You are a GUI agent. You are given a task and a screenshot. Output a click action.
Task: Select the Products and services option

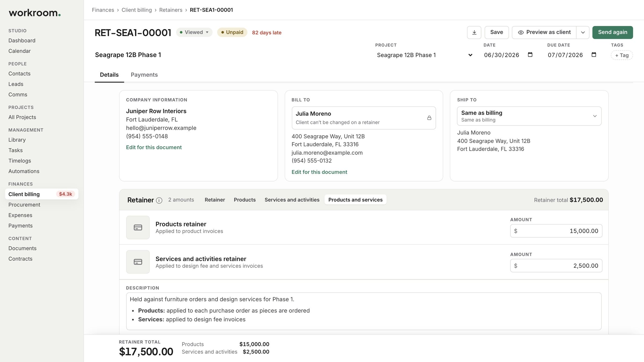coord(356,200)
